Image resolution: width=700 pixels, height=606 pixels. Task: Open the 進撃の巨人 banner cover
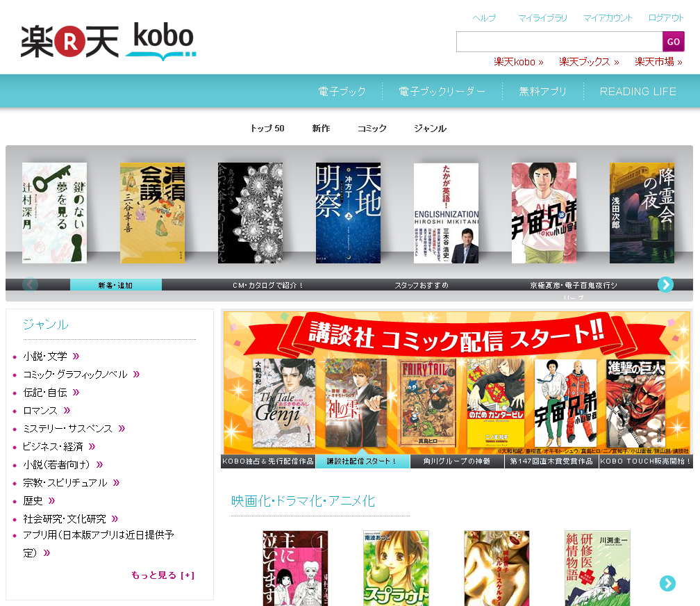(x=635, y=403)
